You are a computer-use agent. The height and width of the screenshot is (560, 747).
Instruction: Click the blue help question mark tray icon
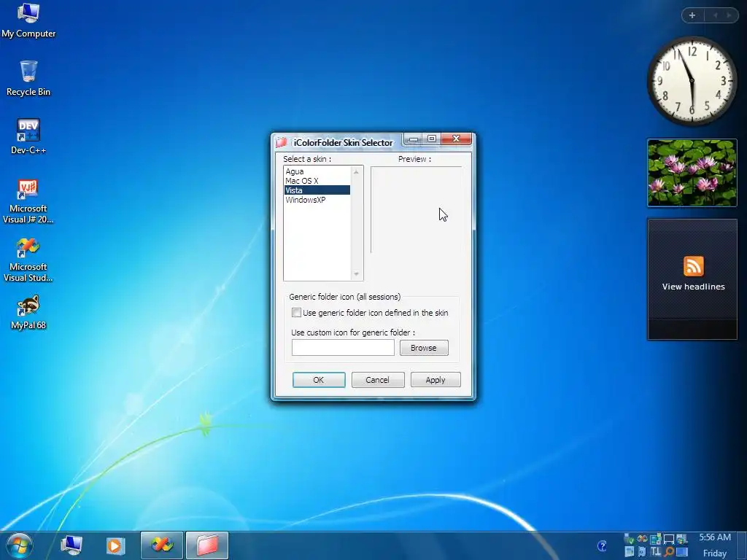click(x=602, y=545)
